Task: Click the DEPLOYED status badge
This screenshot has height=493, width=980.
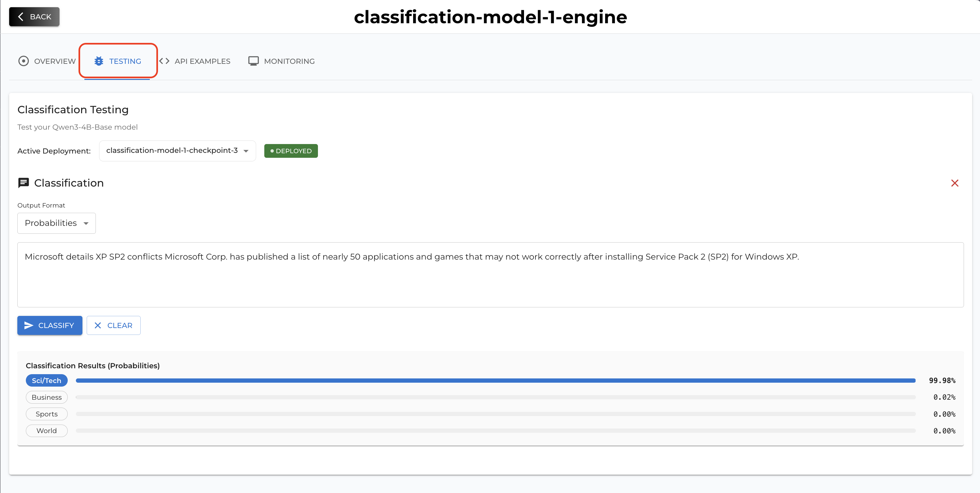Action: 291,151
